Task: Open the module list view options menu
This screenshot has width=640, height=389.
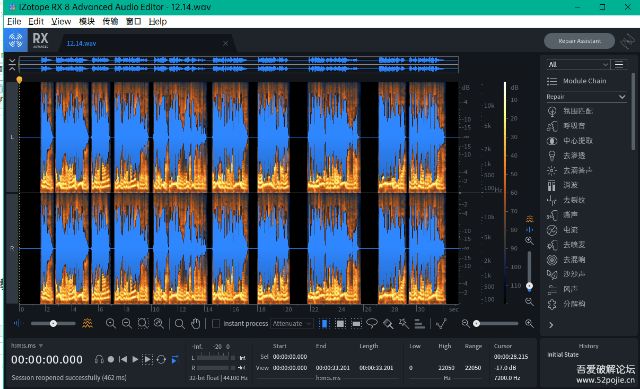Action: tap(619, 64)
